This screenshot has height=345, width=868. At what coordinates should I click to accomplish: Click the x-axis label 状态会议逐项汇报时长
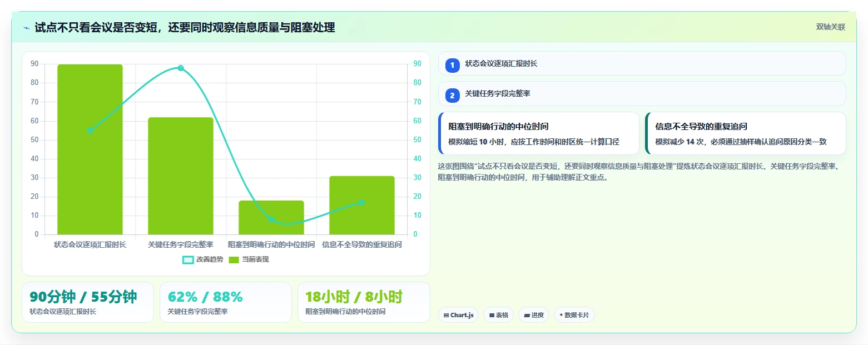tap(90, 244)
